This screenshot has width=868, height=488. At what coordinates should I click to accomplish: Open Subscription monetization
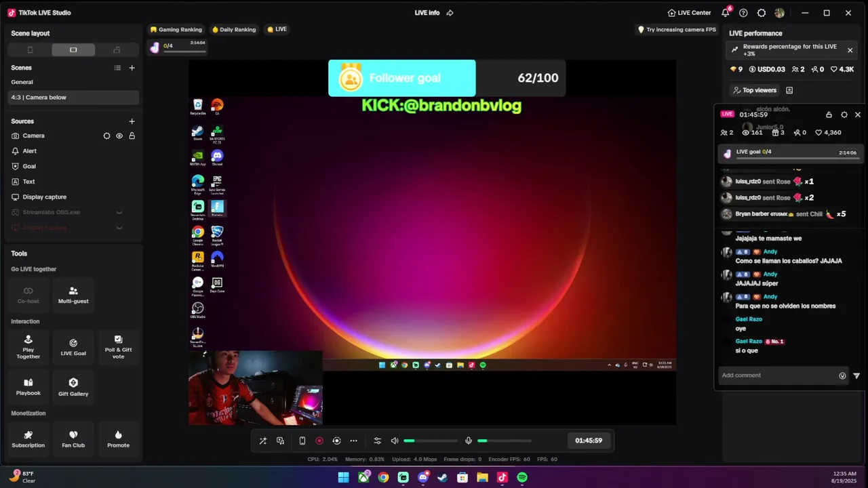click(28, 439)
